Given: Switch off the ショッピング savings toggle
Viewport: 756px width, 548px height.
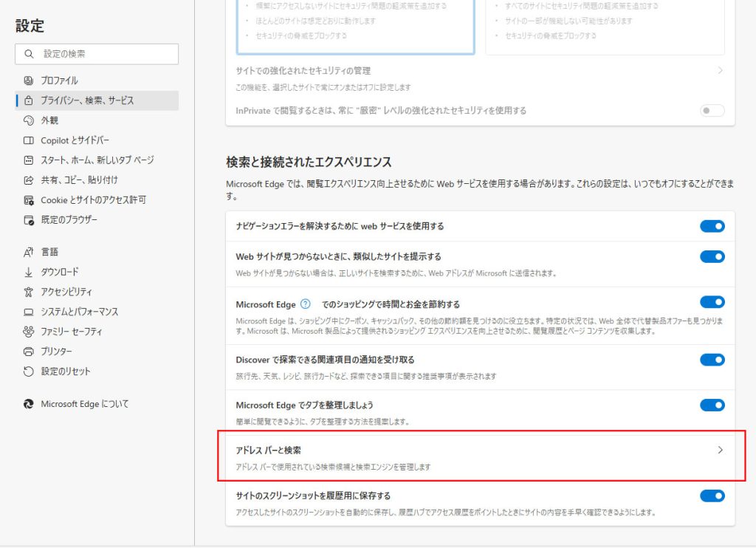Looking at the screenshot, I should click(x=712, y=302).
